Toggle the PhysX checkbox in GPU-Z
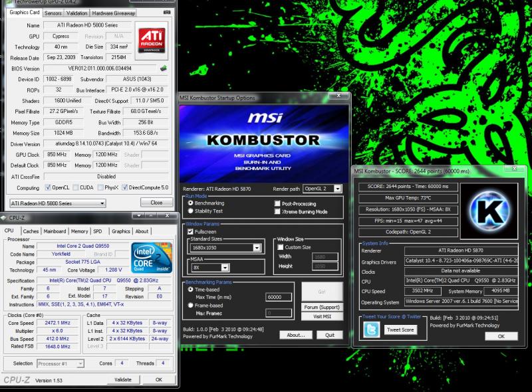The image size is (532, 392). tap(100, 187)
